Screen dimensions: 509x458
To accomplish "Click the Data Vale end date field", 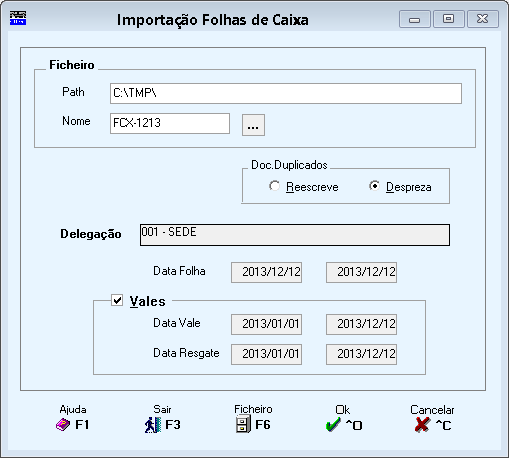I will 361,324.
